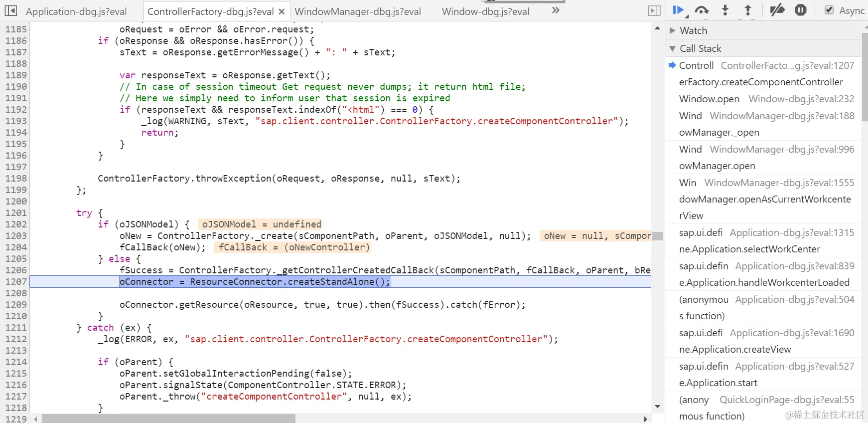Set breakpoint on line number 1209
The height and width of the screenshot is (423, 868).
click(16, 305)
